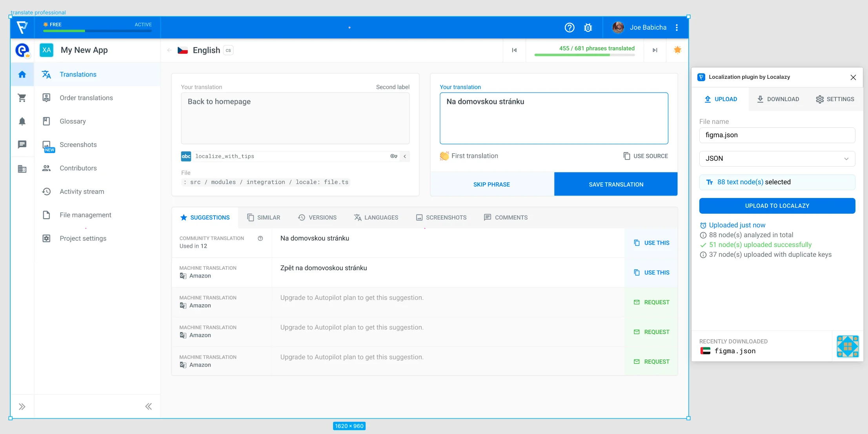Collapse the key details chevron

(x=405, y=156)
